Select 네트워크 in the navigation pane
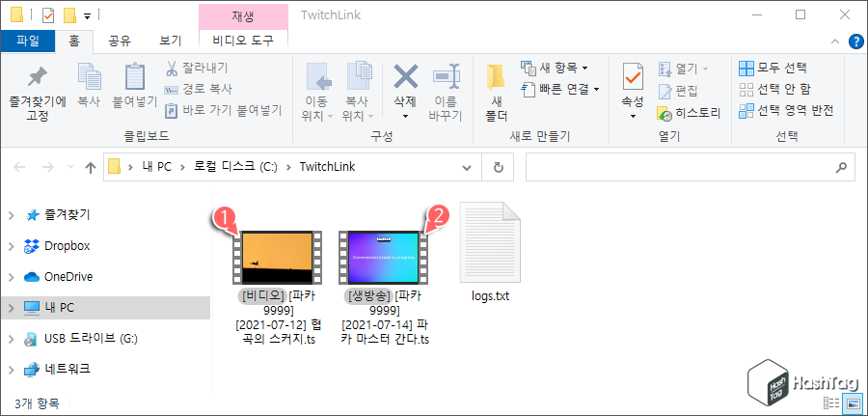 pos(58,369)
